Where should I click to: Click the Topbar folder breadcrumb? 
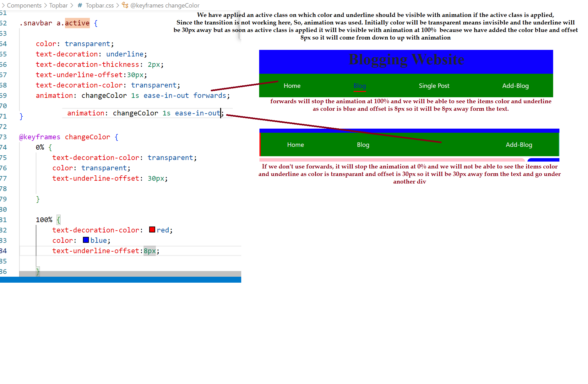tap(58, 5)
